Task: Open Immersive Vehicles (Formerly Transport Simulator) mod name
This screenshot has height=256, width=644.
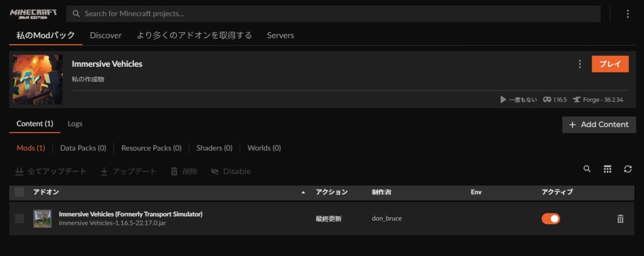Action: (131, 214)
